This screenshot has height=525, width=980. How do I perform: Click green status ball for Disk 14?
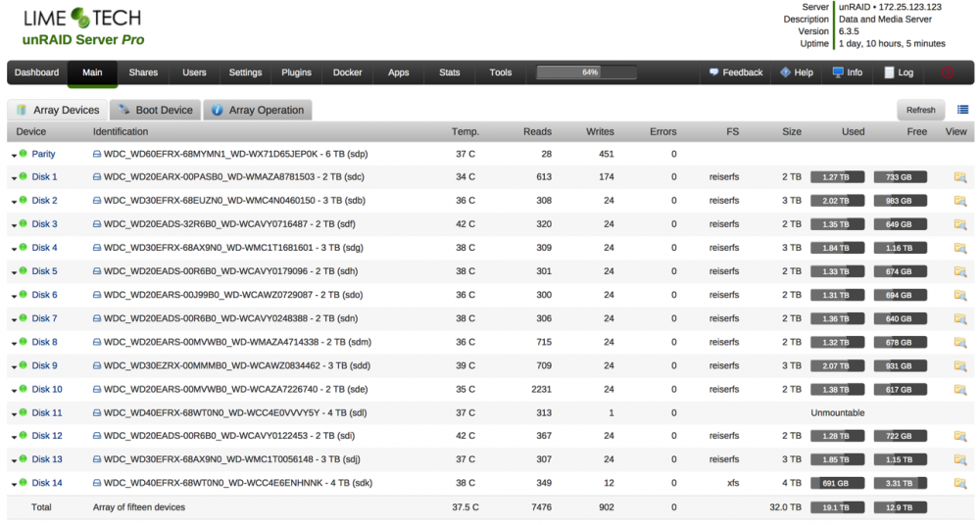pyautogui.click(x=24, y=483)
